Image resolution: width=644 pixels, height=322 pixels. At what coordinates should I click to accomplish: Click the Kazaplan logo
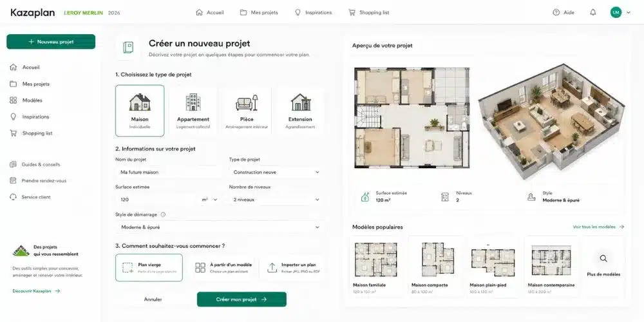tap(32, 13)
